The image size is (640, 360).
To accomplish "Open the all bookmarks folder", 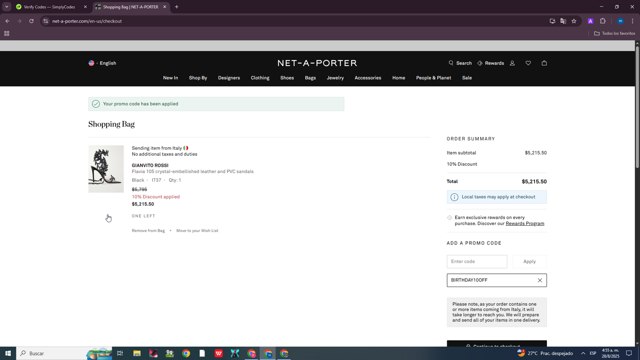I will pos(614,33).
